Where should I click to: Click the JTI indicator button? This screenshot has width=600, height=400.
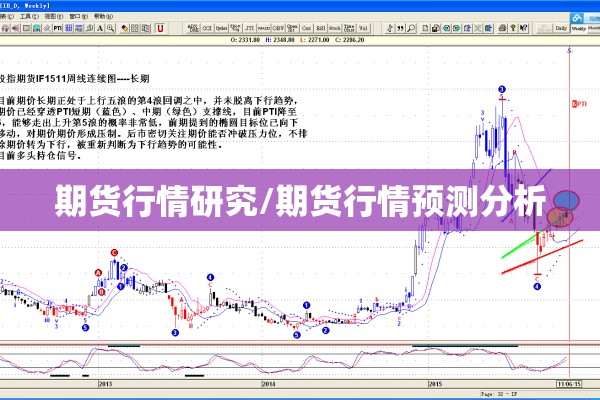coord(249,28)
